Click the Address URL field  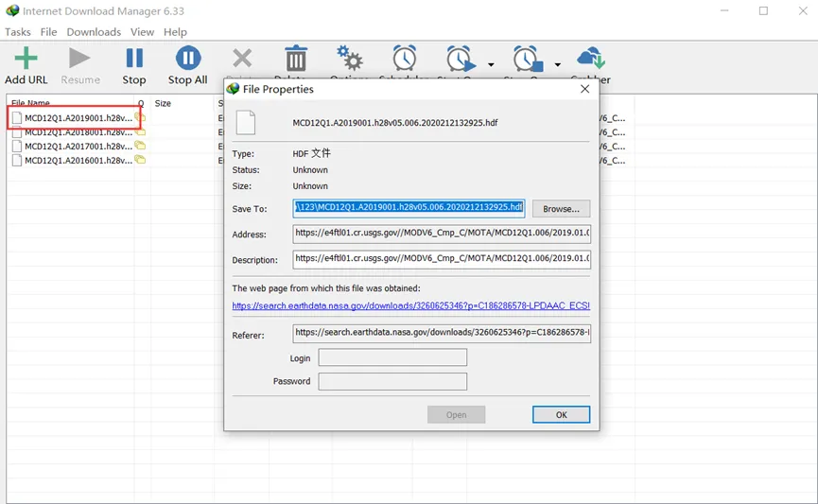pyautogui.click(x=442, y=234)
